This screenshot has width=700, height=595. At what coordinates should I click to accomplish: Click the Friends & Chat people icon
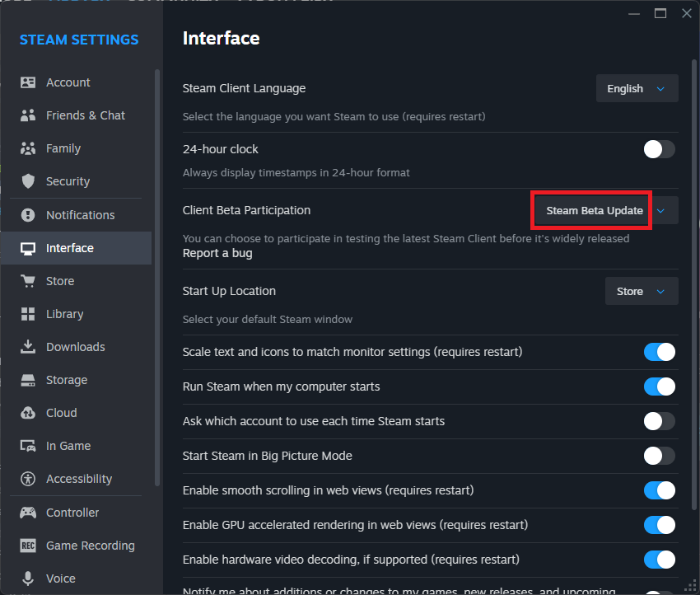pos(28,115)
